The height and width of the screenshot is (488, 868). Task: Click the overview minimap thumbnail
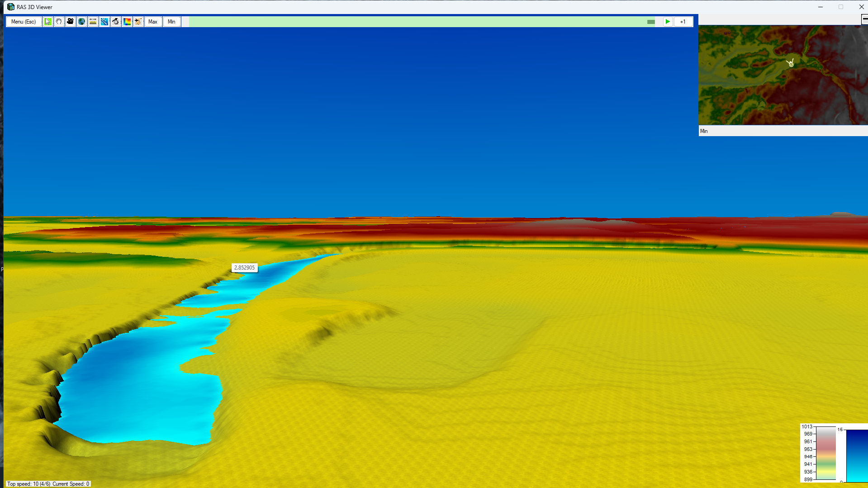783,75
